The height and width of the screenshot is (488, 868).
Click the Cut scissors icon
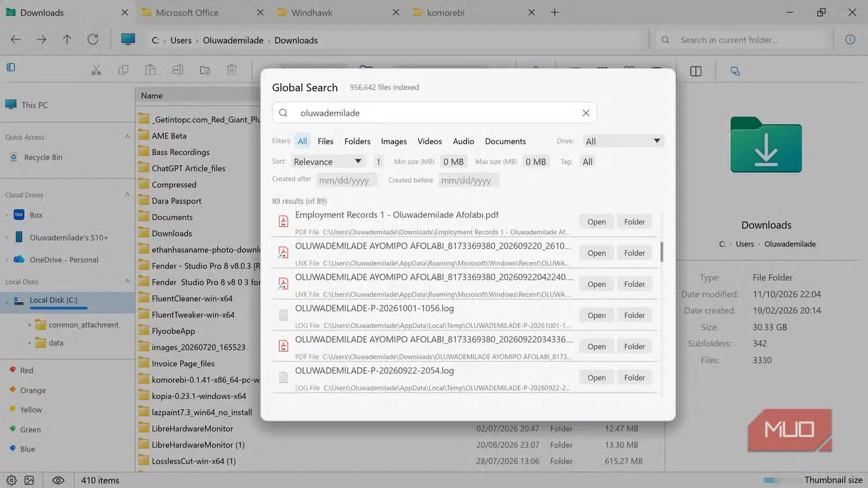click(x=96, y=70)
